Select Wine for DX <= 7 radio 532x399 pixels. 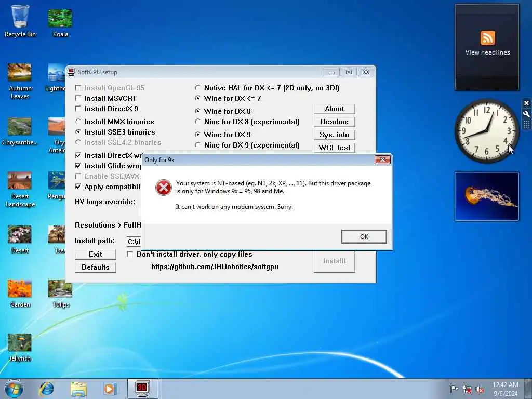(197, 98)
